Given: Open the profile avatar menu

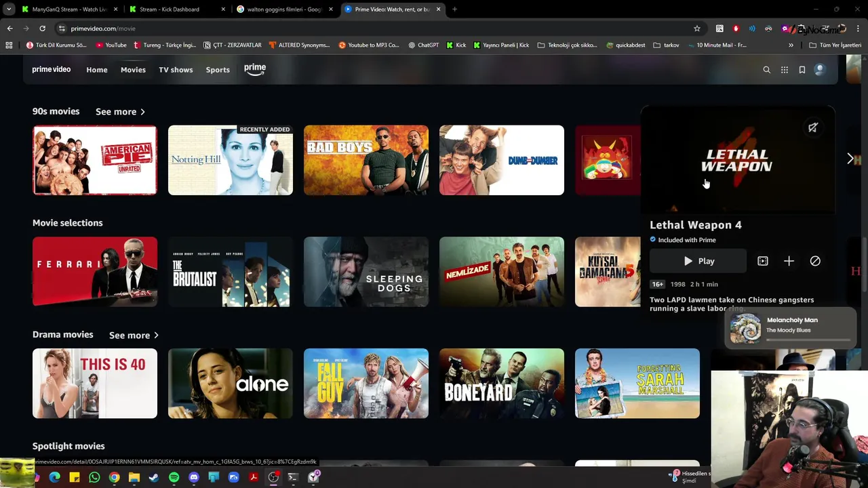Looking at the screenshot, I should pos(819,70).
